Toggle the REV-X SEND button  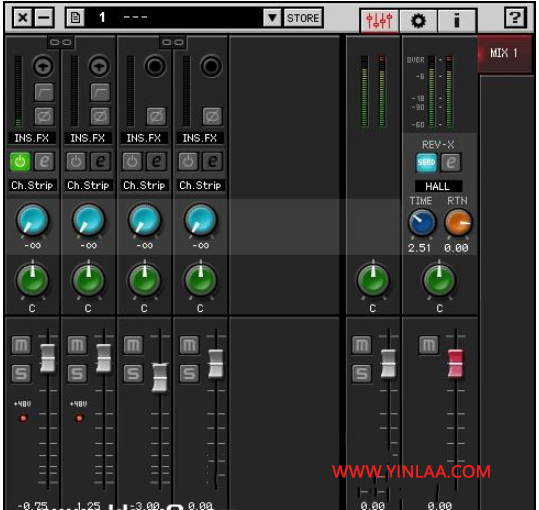426,162
